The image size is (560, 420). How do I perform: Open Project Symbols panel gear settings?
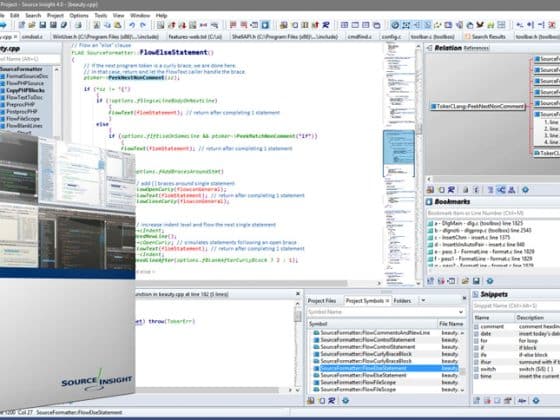[x=345, y=401]
